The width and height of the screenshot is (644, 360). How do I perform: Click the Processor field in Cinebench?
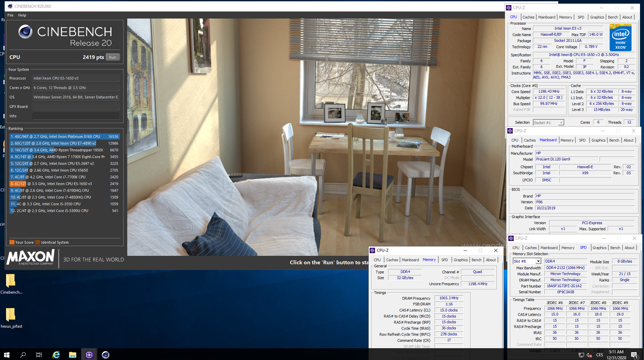point(76,78)
